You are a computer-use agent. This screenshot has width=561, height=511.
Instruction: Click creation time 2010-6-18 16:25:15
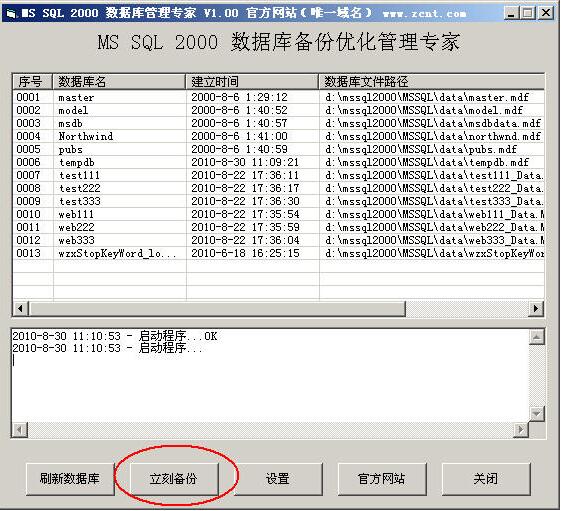[x=245, y=253]
